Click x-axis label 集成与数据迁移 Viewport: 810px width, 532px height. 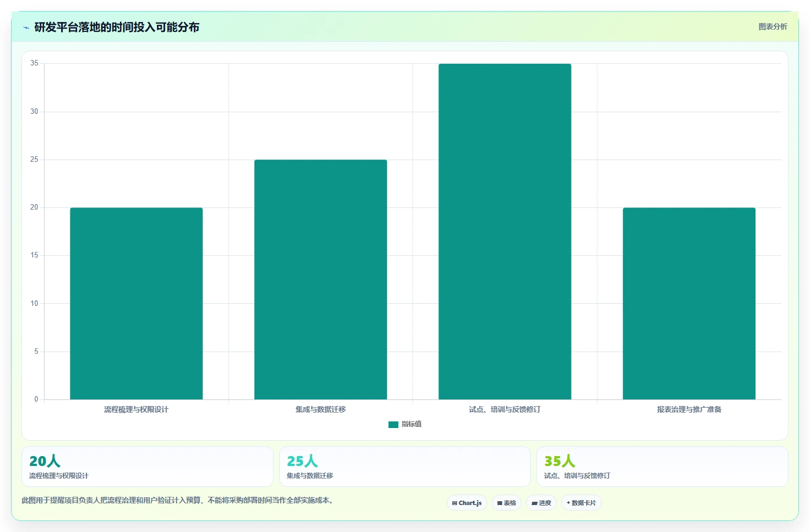tap(320, 409)
